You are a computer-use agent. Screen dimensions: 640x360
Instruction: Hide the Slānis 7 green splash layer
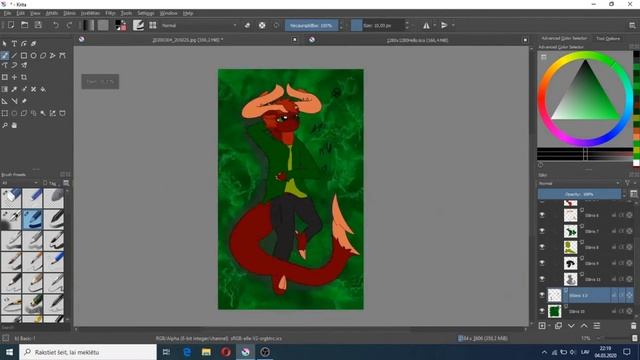542,231
